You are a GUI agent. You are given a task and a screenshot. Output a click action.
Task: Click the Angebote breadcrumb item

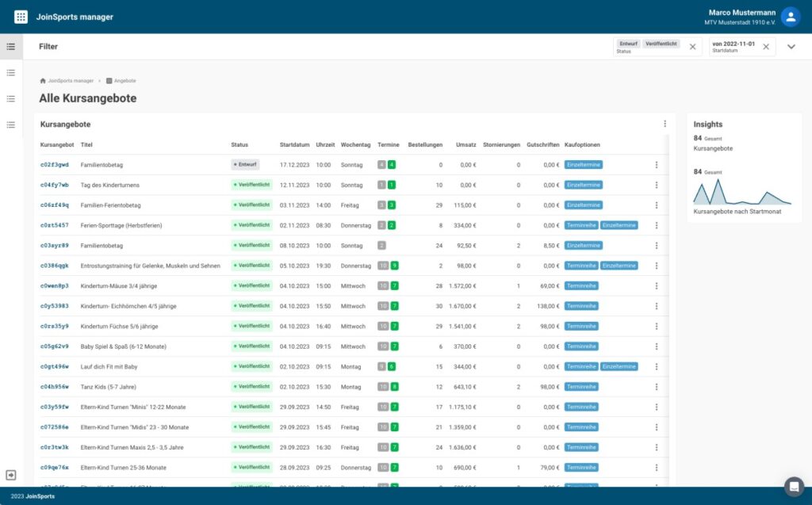tap(124, 81)
